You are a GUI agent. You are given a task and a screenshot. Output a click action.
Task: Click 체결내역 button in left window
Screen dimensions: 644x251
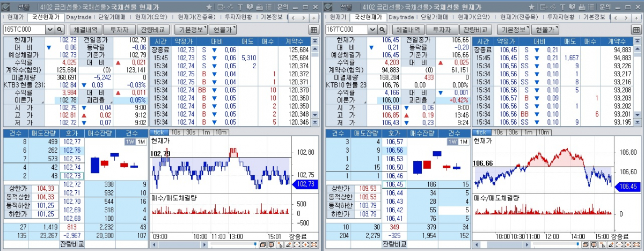[x=86, y=30]
